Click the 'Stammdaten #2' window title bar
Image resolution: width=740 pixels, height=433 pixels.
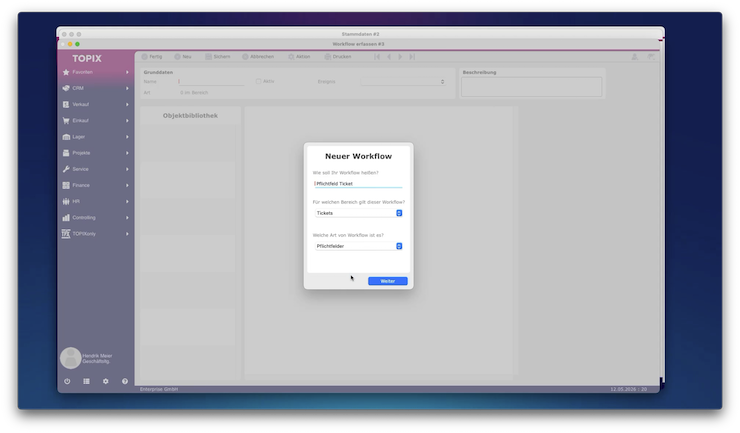[361, 34]
